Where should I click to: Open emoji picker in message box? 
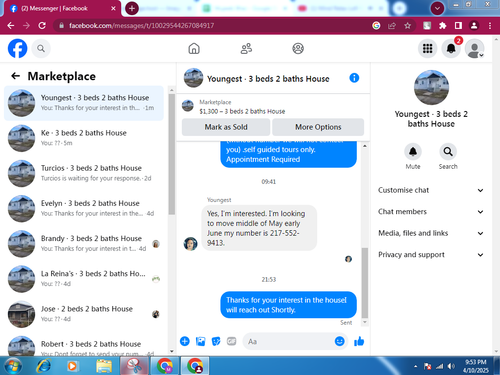tap(339, 341)
